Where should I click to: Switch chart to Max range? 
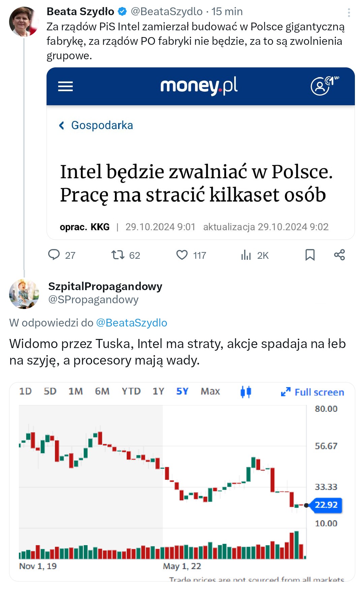coord(210,391)
